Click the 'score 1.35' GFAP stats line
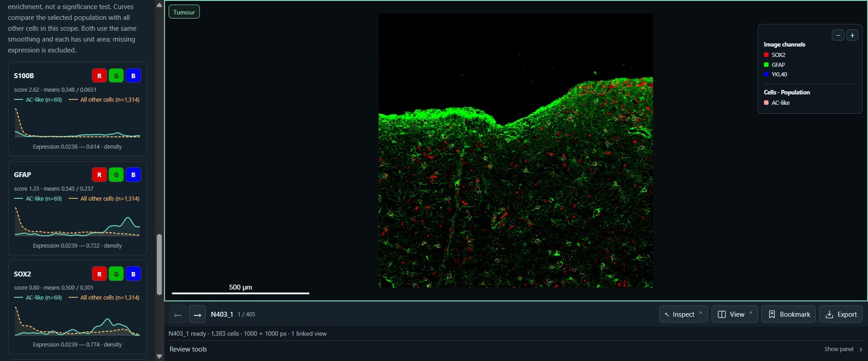This screenshot has height=361, width=868. (x=54, y=188)
